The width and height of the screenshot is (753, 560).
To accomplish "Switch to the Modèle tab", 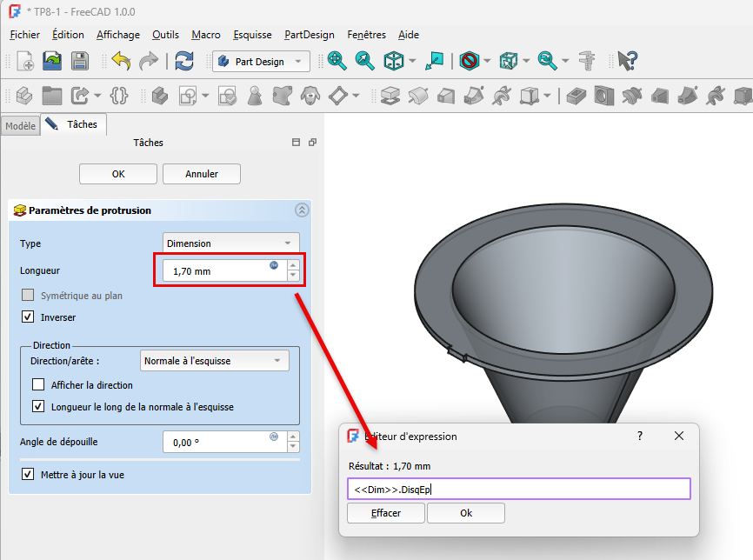I will click(20, 126).
